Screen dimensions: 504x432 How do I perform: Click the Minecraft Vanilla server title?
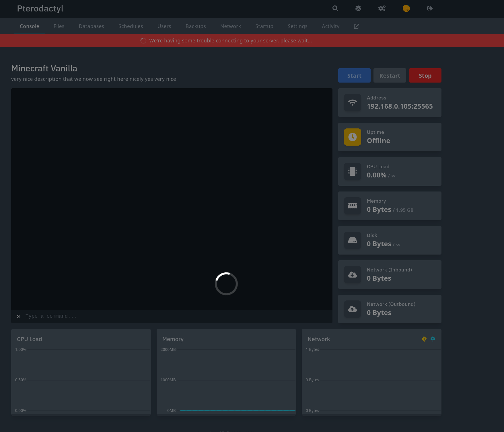tap(44, 69)
